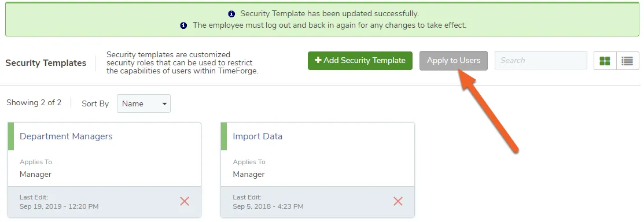Switch to grid view layout icon
The image size is (644, 222).
605,61
